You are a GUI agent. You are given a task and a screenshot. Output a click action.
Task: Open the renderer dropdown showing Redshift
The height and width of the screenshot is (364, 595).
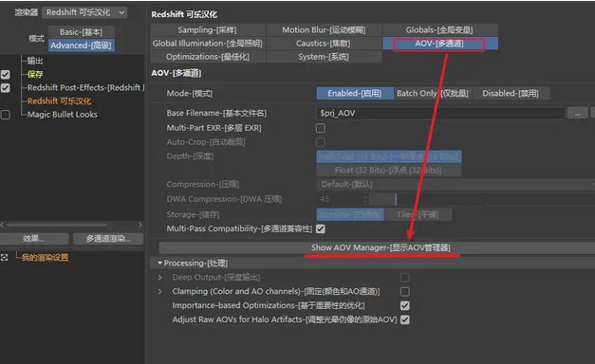tap(84, 12)
